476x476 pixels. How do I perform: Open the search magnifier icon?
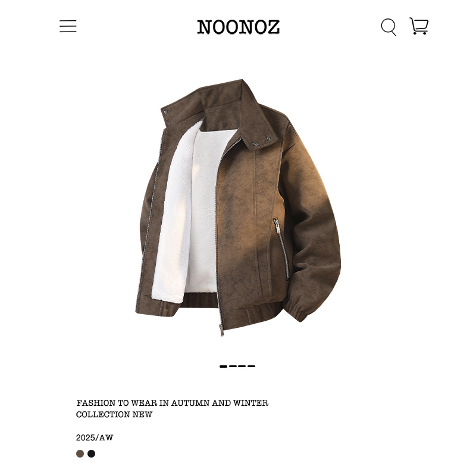click(x=389, y=27)
